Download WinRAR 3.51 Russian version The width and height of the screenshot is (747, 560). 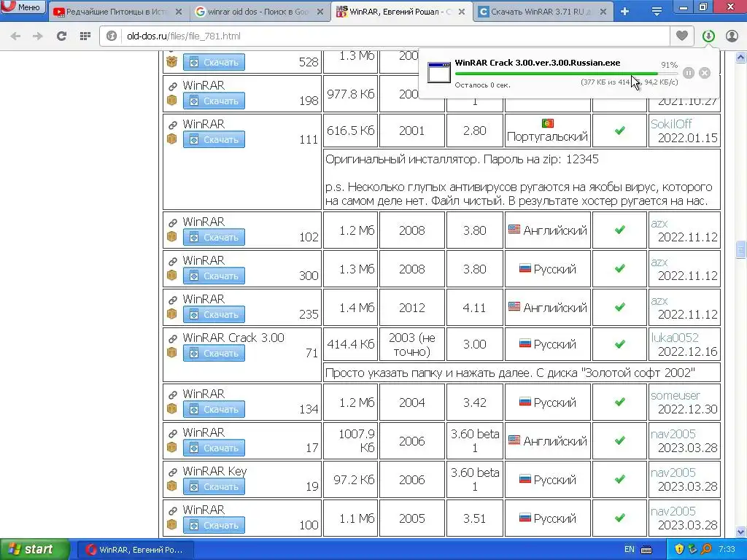[214, 525]
